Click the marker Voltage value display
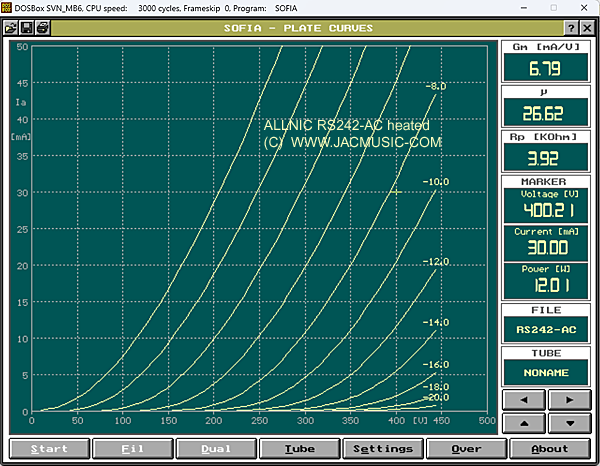This screenshot has width=600, height=466. 546,210
